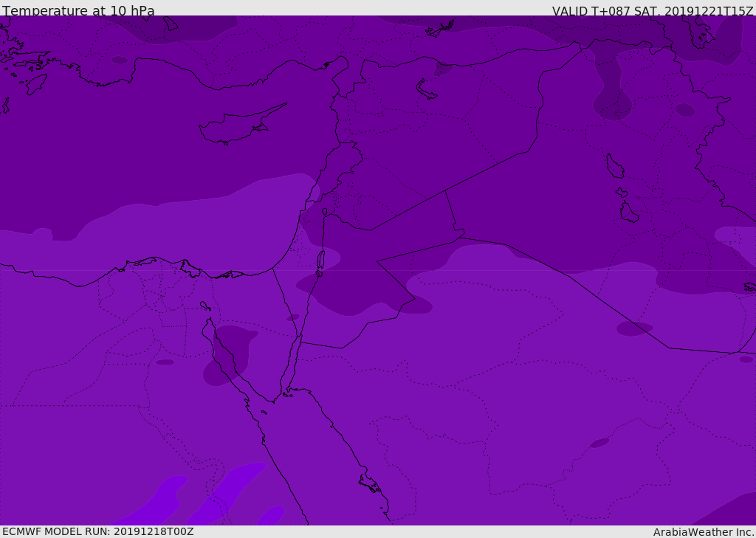Viewport: 756px width, 538px height.
Task: Click Lake Razzaza, southernmost Iraqi lake
Action: pyautogui.click(x=629, y=213)
